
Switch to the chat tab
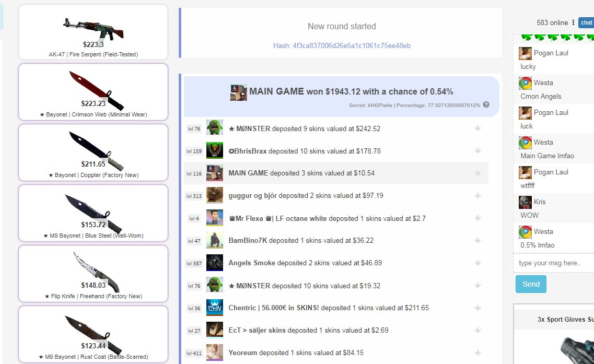[x=586, y=23]
